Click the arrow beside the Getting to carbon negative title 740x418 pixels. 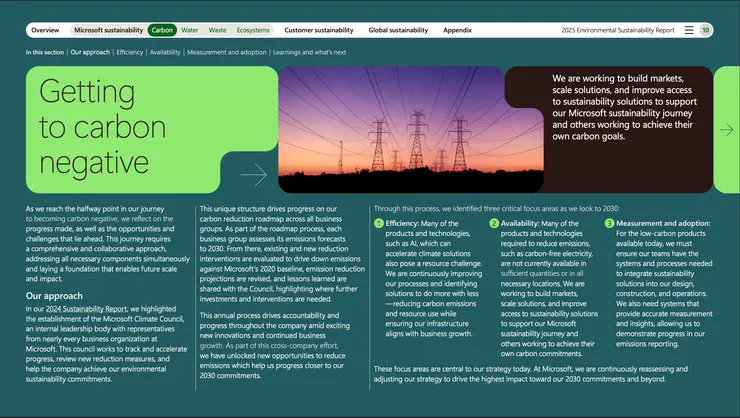(253, 175)
